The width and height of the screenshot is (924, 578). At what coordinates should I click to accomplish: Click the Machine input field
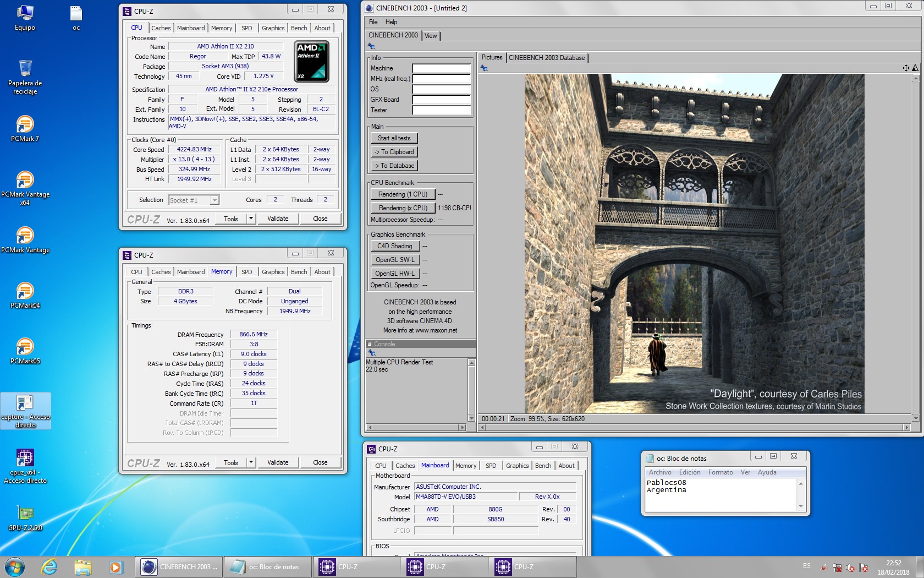(x=442, y=68)
